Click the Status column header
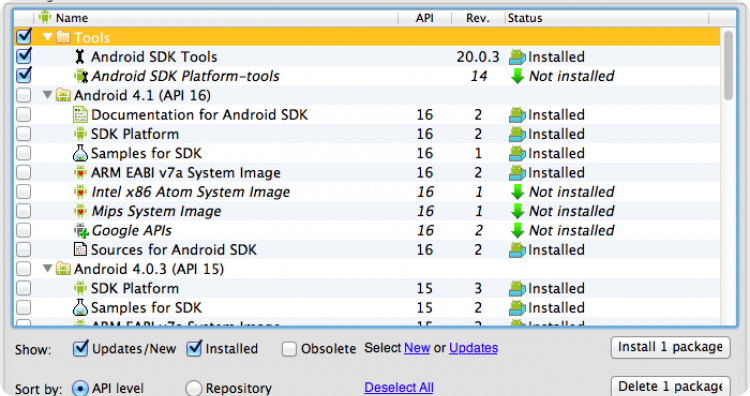This screenshot has height=396, width=750. click(x=607, y=18)
